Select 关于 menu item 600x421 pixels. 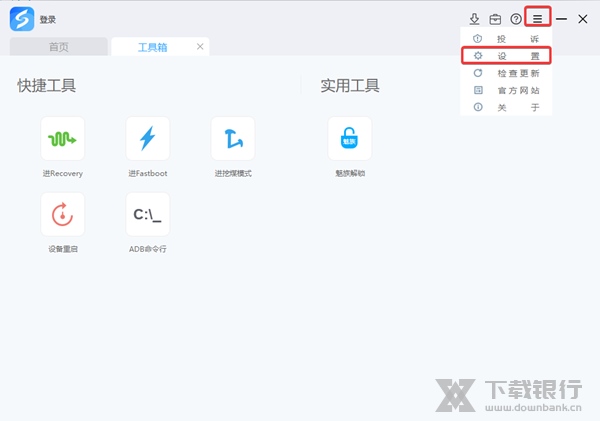click(x=506, y=107)
